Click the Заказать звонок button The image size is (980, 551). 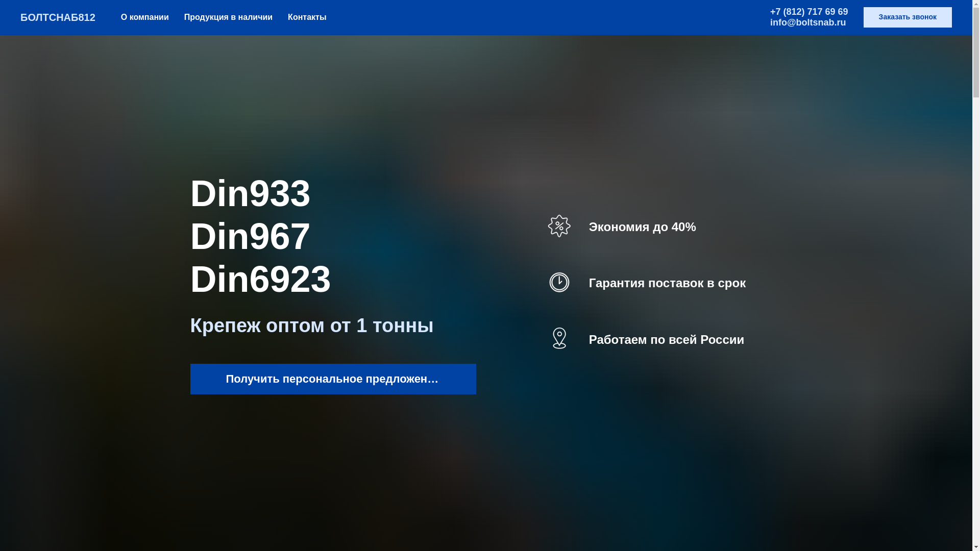(x=908, y=17)
